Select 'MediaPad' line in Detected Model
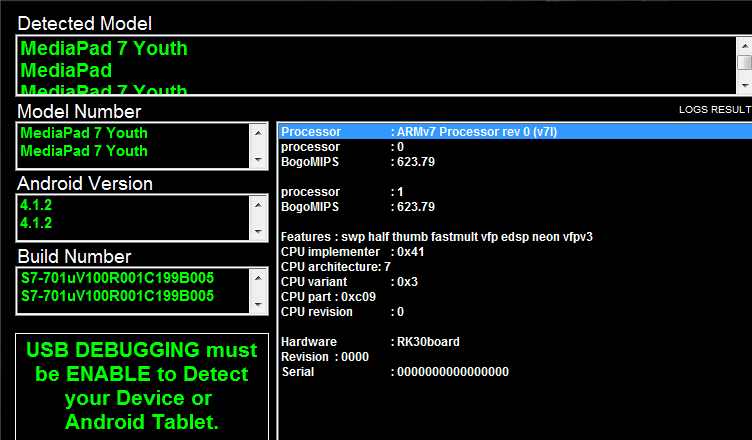Screen dimensions: 752x440 pos(66,71)
